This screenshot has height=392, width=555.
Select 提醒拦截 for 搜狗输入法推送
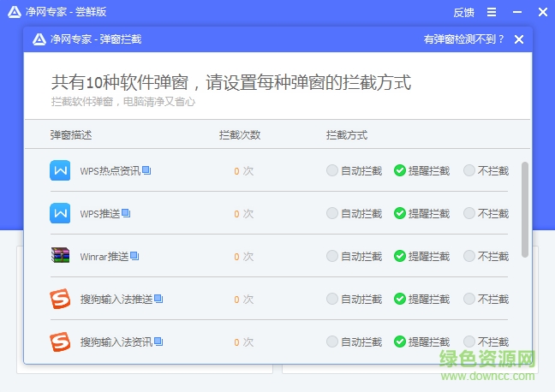(421, 300)
